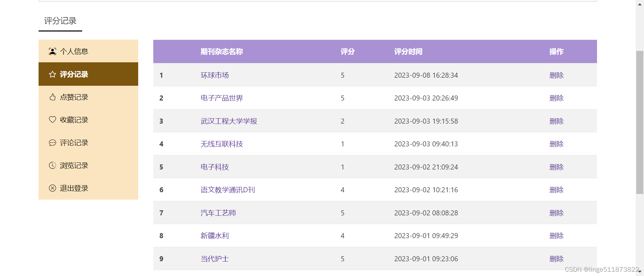The image size is (644, 276).
Task: Click timestamp 2023-09-01 09:49:29
Action: point(426,236)
